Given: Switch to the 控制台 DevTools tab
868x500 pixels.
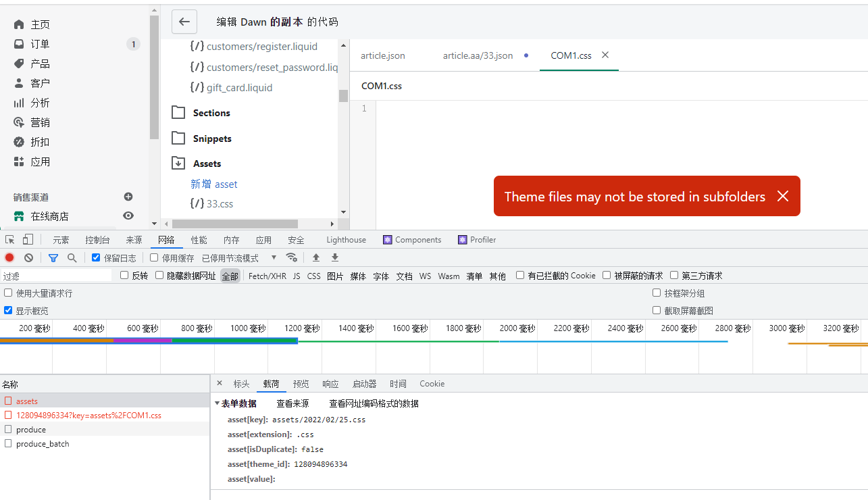Looking at the screenshot, I should pos(97,240).
